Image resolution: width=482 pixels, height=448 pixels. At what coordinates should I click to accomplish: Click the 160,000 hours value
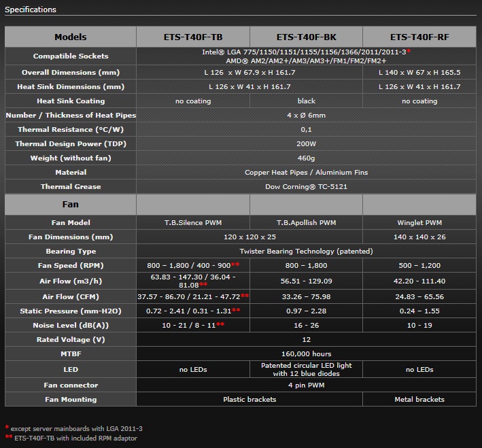[x=306, y=354]
